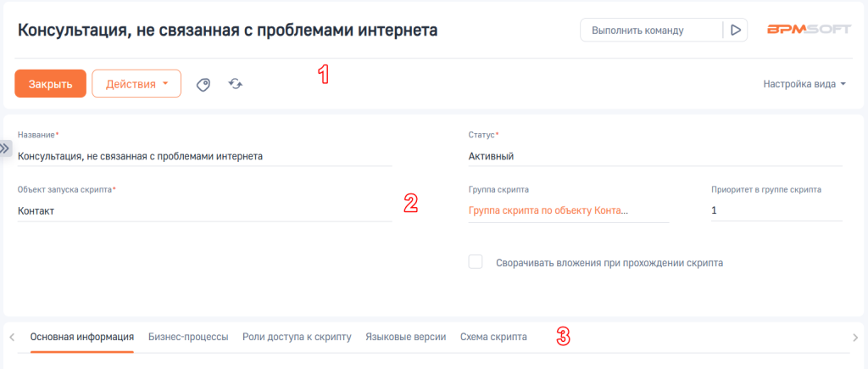Click the Статус field label
Viewport: 868px width, 369px height.
[481, 135]
